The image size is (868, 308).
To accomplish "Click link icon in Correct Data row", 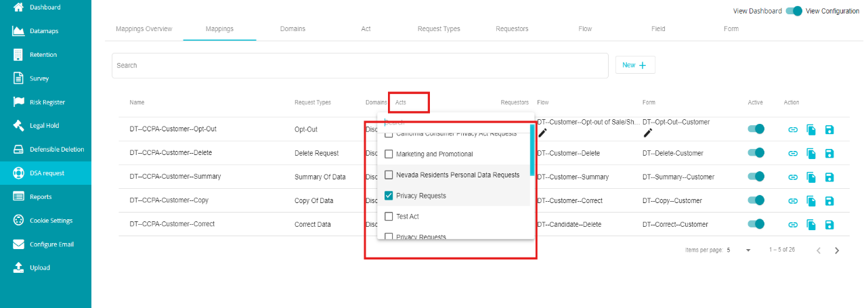I will point(793,225).
